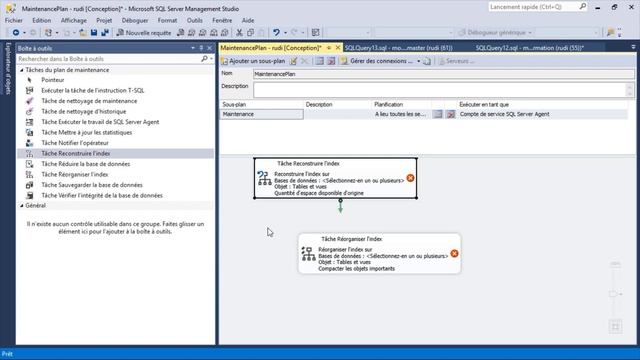Click the Nom field containing MaintenancePlan
The width and height of the screenshot is (640, 360).
click(444, 74)
